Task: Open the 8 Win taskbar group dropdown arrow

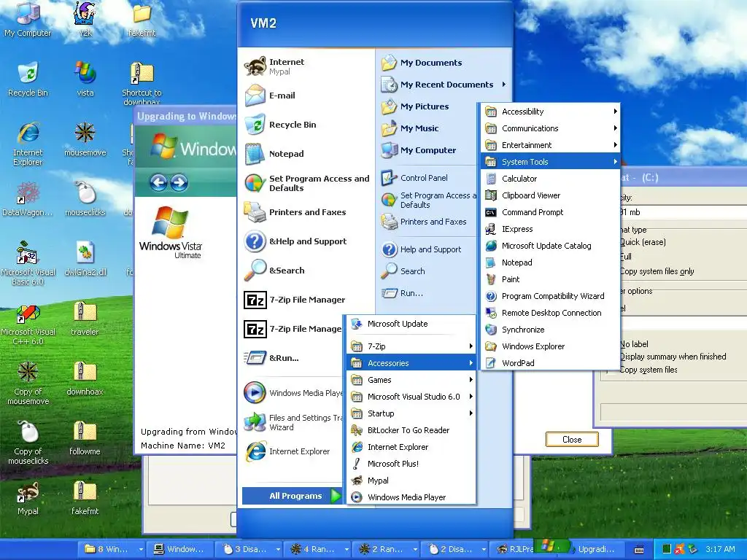Action: (141, 550)
